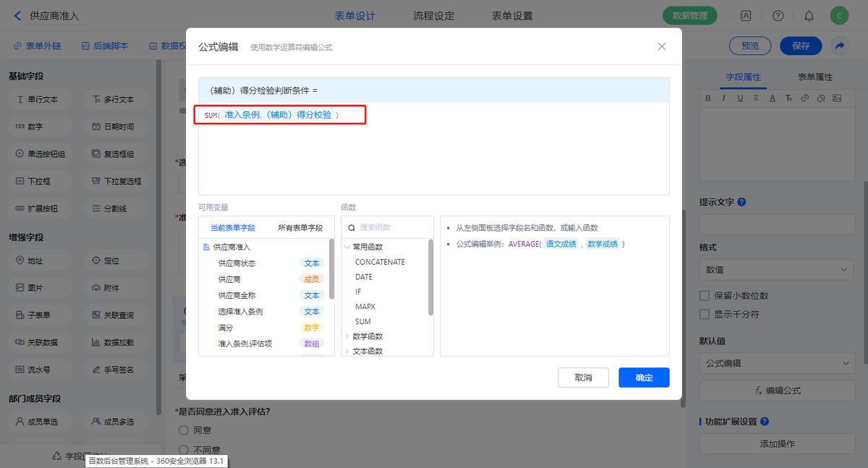The width and height of the screenshot is (868, 468).
Task: Confirm the formula with 确定
Action: click(644, 378)
